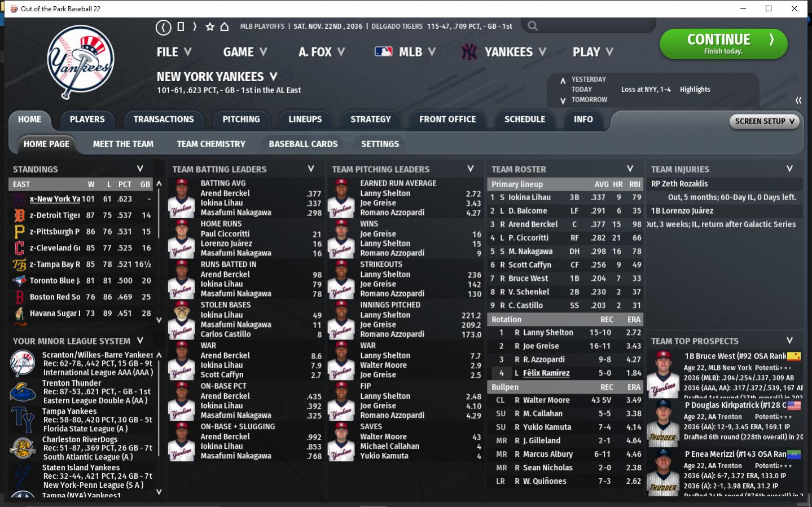The height and width of the screenshot is (507, 812).
Task: Click the forward arrow navigation icon
Action: (x=195, y=27)
